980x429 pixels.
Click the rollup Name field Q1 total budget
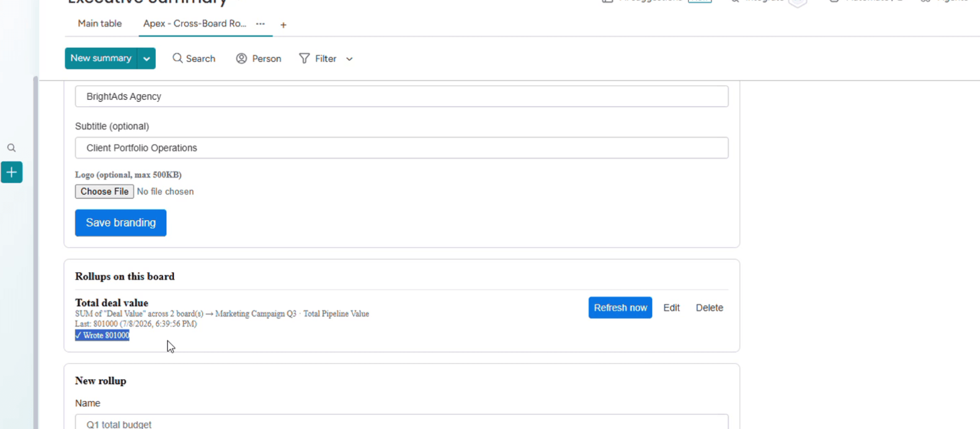pos(402,422)
